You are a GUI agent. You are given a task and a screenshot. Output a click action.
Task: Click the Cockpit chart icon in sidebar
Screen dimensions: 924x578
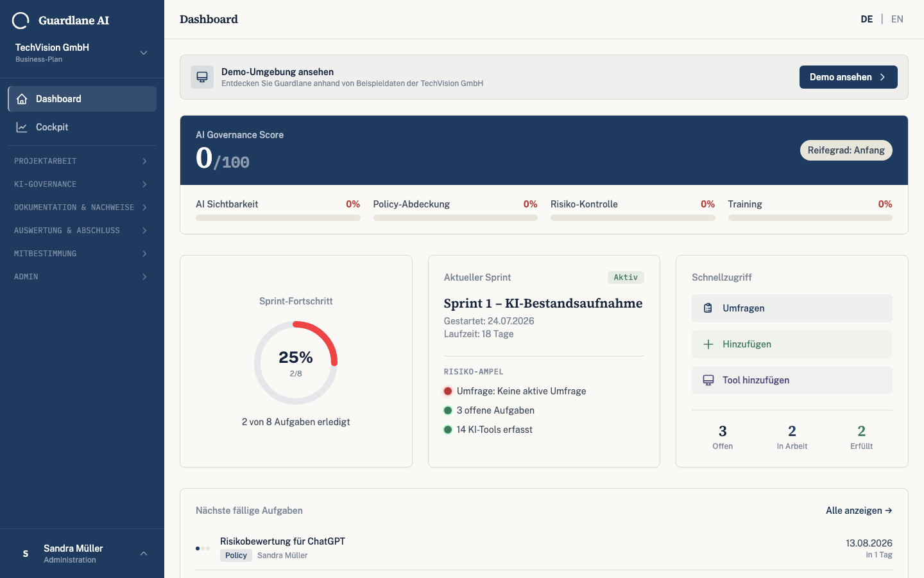pos(22,127)
